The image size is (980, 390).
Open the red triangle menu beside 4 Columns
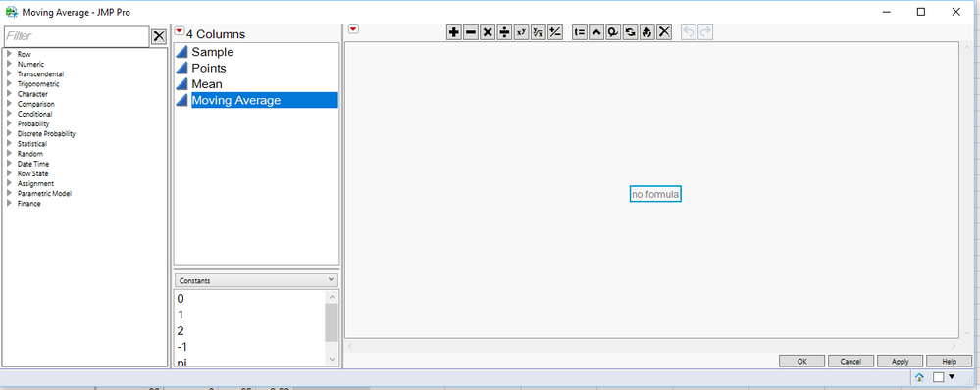click(x=180, y=30)
